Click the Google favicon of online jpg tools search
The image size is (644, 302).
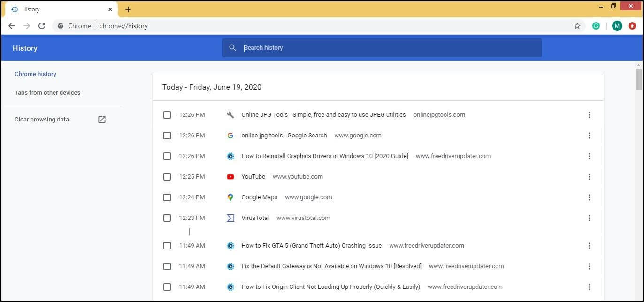tap(230, 136)
